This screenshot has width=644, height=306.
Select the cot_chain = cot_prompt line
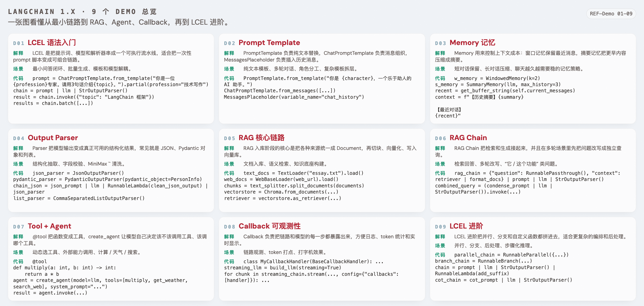coord(504,280)
